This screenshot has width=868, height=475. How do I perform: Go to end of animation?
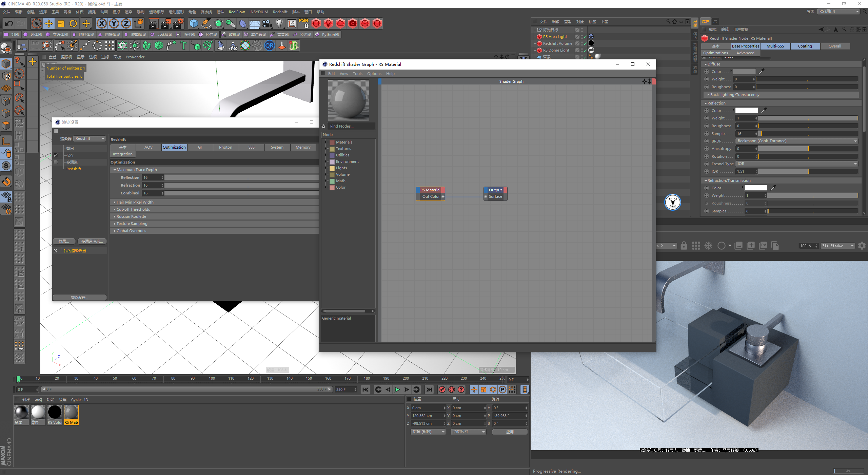429,389
